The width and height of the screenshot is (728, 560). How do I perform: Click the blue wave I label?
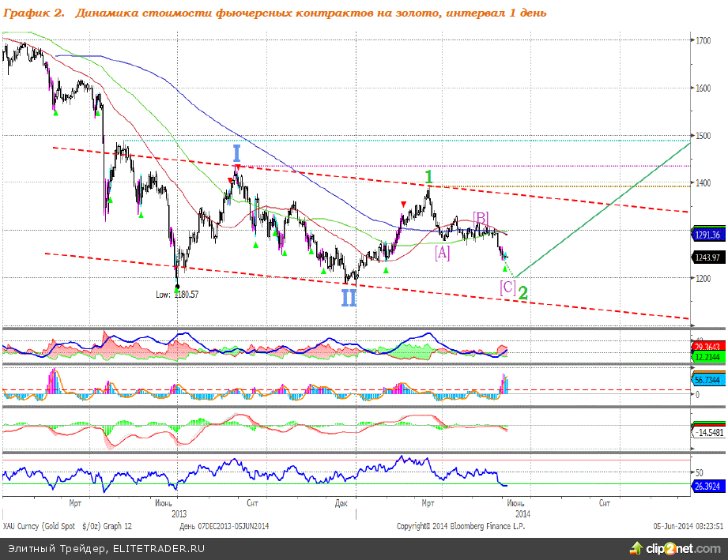(x=236, y=153)
